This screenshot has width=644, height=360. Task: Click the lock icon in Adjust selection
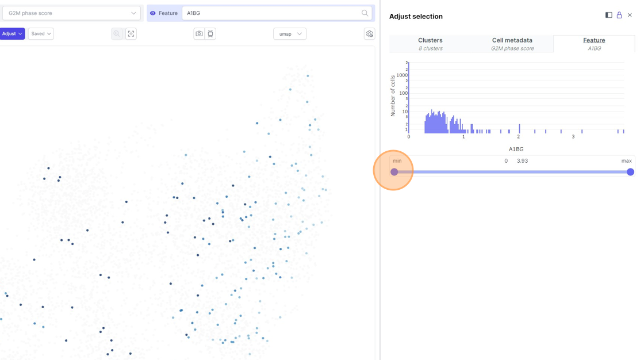619,15
